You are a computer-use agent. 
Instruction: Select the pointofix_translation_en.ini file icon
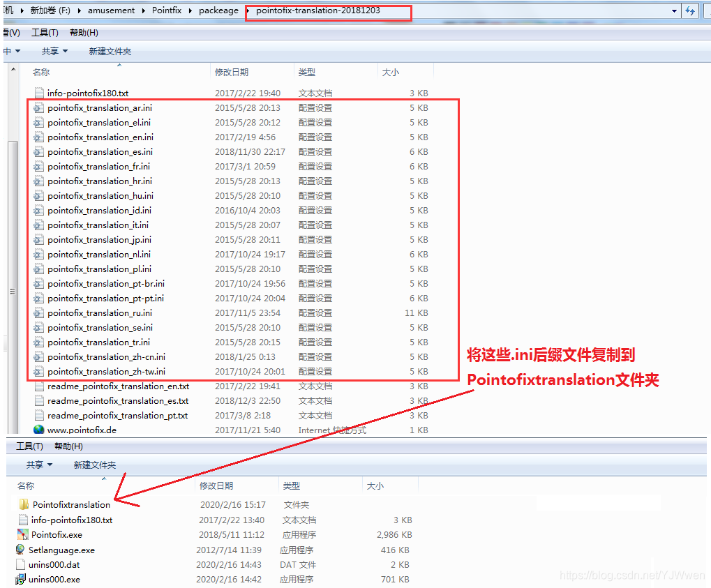pyautogui.click(x=39, y=137)
